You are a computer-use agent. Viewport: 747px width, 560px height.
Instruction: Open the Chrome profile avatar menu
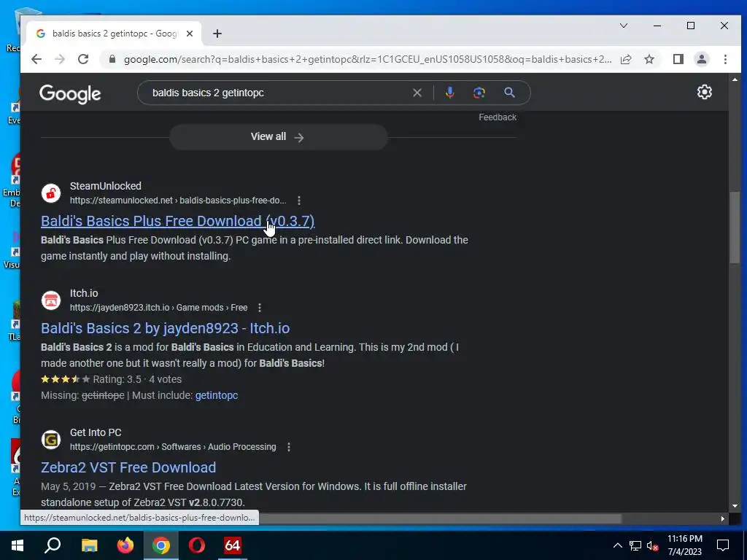tap(702, 59)
